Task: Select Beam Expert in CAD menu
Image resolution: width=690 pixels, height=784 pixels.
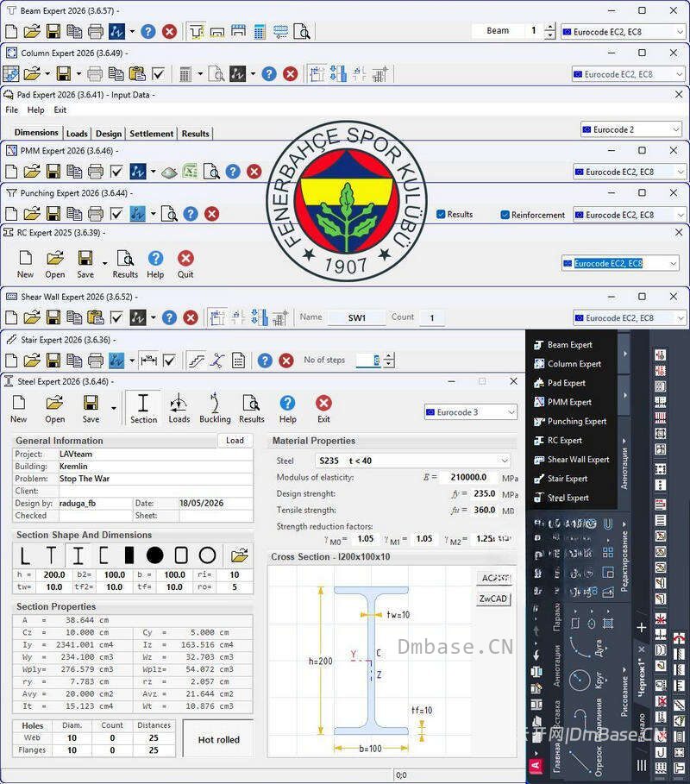Action: (x=569, y=344)
